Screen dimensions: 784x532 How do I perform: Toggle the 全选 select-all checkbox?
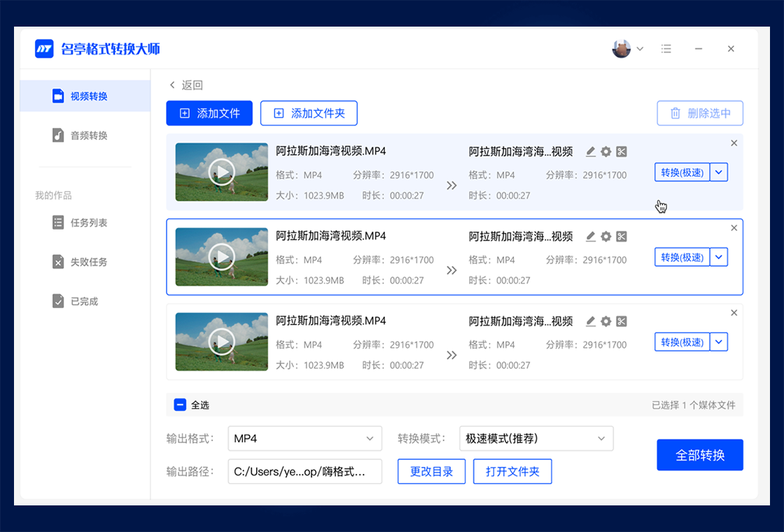point(180,405)
